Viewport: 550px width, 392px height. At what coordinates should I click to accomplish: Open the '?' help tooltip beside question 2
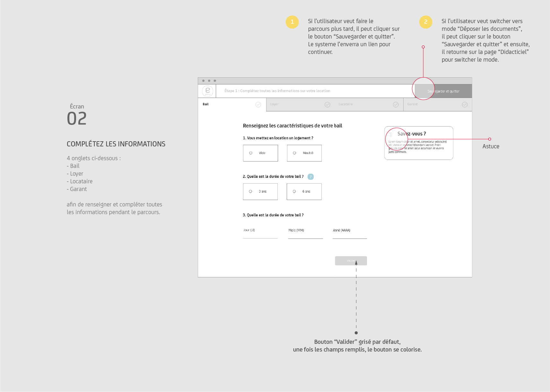pyautogui.click(x=310, y=176)
